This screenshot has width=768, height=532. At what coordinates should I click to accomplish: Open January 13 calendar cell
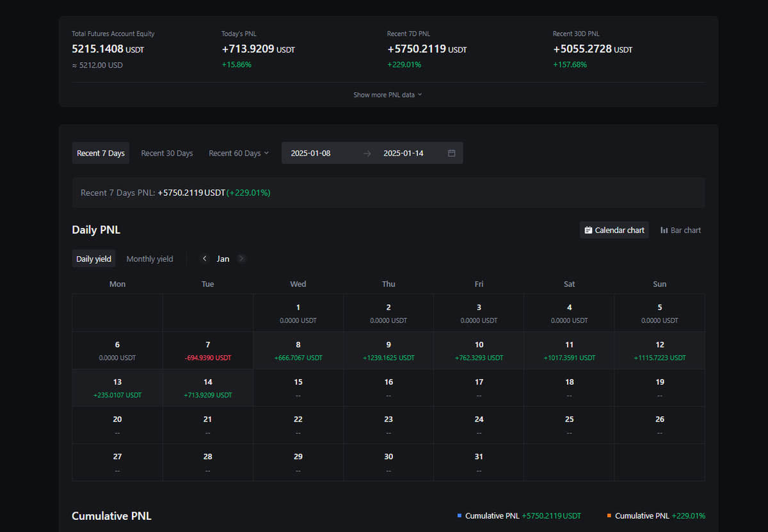click(x=118, y=387)
